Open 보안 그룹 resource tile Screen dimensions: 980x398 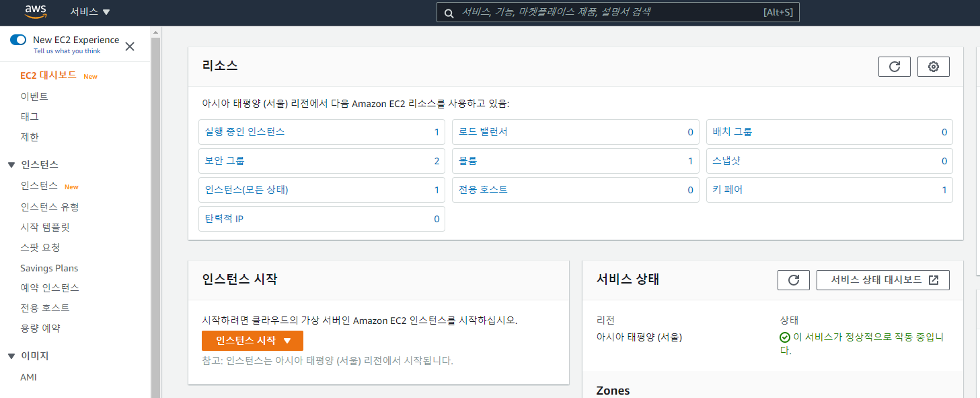tap(322, 161)
